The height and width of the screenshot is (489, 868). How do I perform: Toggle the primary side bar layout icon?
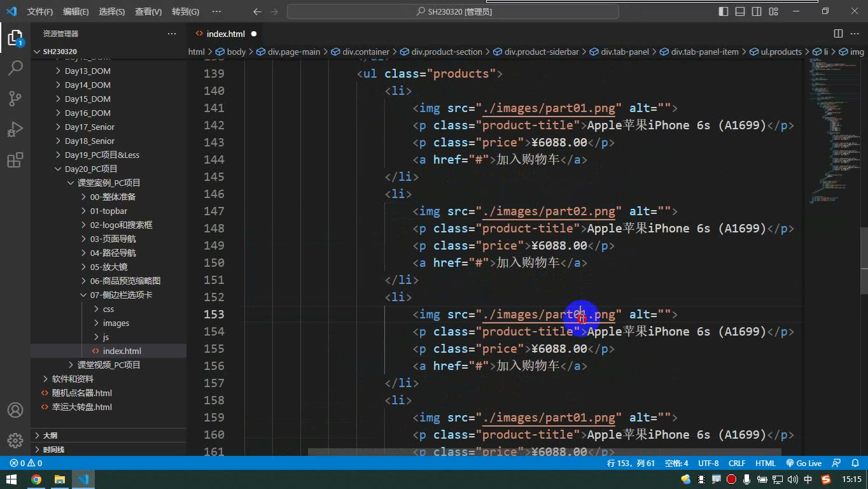pos(724,11)
